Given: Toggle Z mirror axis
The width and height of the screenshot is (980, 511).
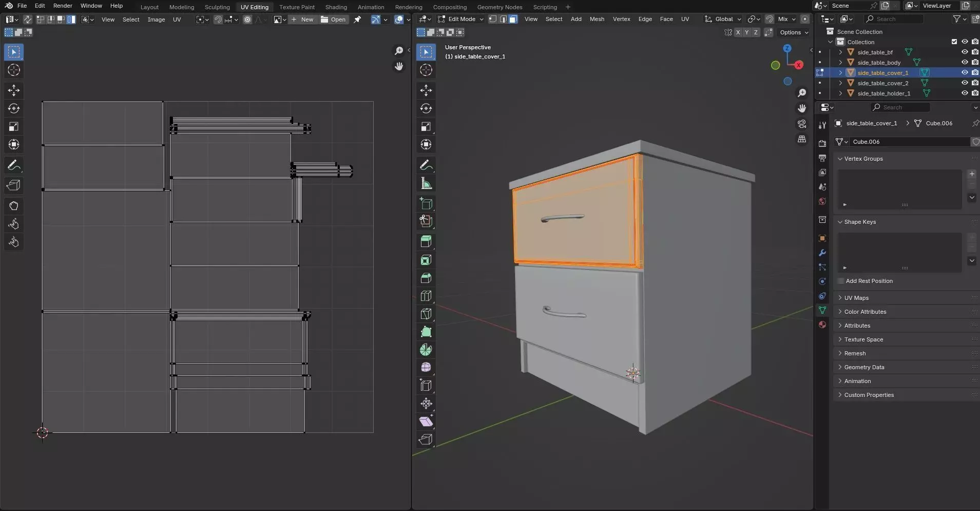Looking at the screenshot, I should [755, 32].
